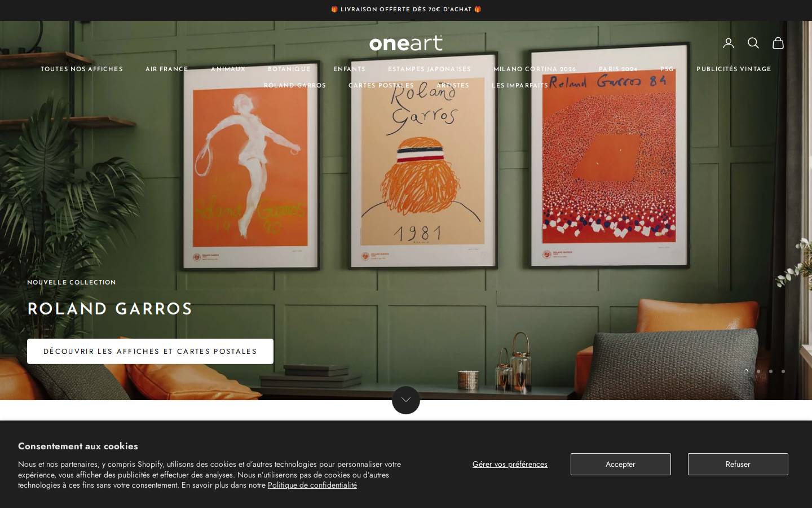
Task: Select the second slideshow dot
Action: click(758, 371)
